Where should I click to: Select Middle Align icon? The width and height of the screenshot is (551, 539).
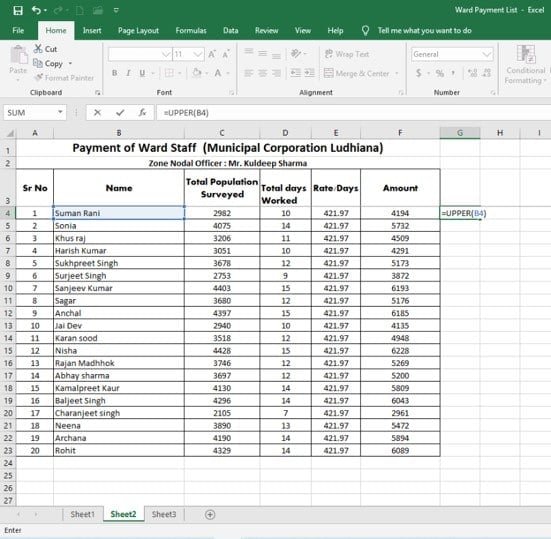(x=262, y=53)
